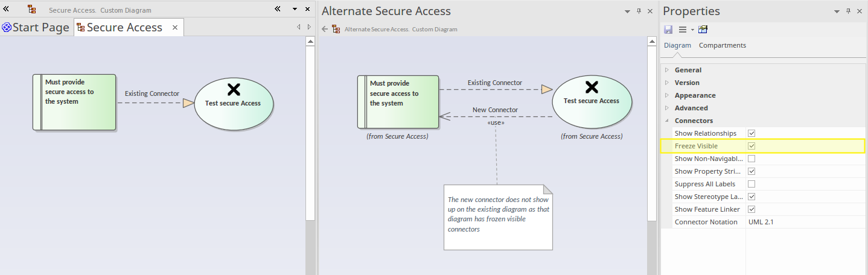Enable the Suppress All Labels checkbox
The height and width of the screenshot is (275, 868).
click(752, 184)
